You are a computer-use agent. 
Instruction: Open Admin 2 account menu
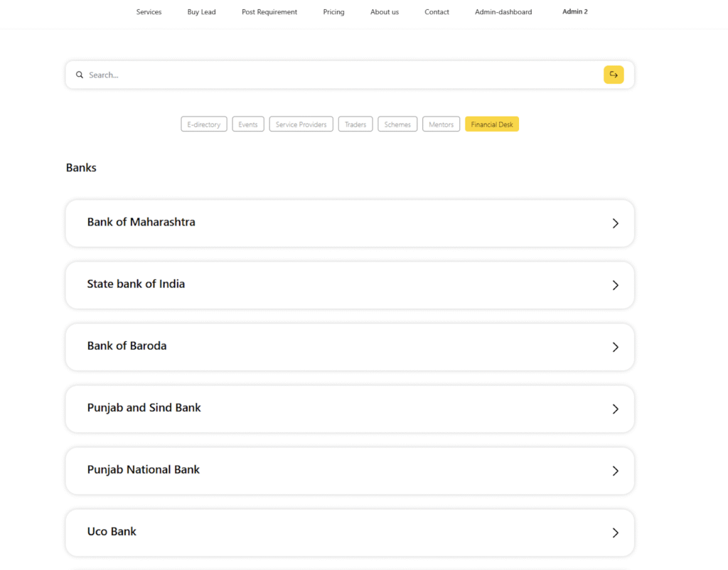(574, 11)
